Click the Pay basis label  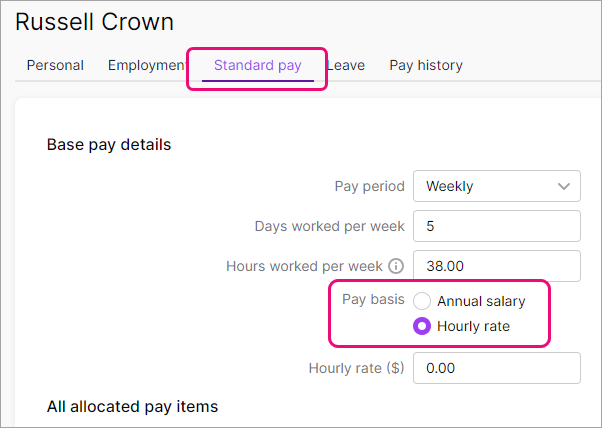pyautogui.click(x=373, y=300)
